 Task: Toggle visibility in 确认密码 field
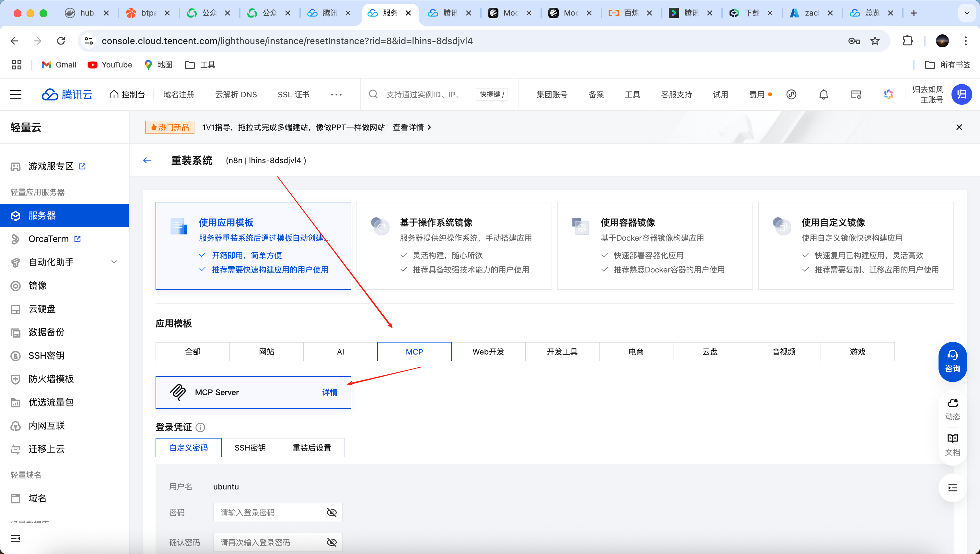tap(332, 542)
